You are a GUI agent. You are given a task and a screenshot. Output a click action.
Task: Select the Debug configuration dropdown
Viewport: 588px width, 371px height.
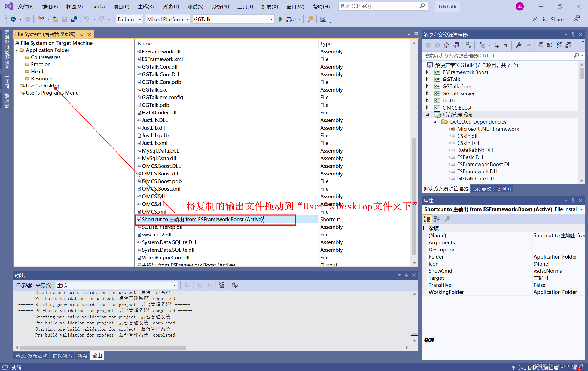tap(129, 20)
